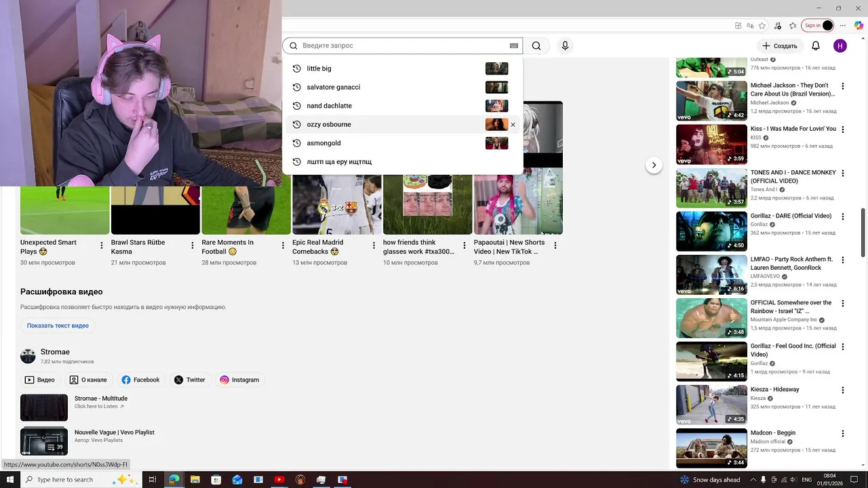The width and height of the screenshot is (868, 488).
Task: Open the purple H account avatar
Action: (x=840, y=46)
